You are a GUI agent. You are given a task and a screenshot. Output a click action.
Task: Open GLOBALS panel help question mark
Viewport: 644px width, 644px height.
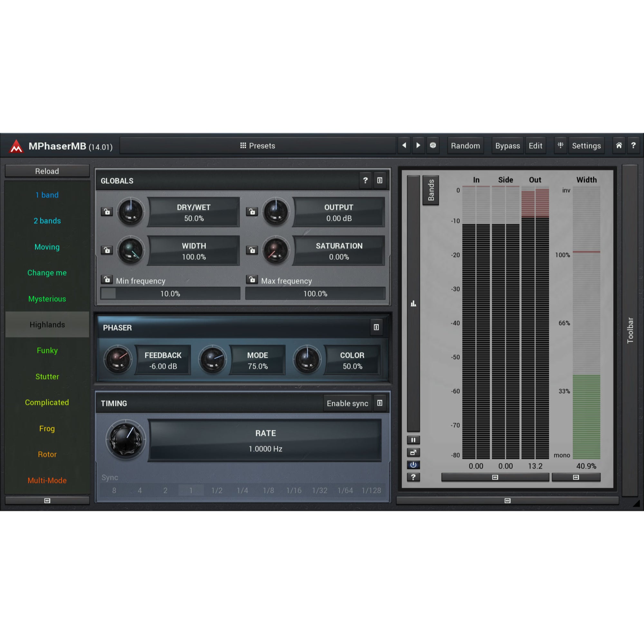click(365, 181)
